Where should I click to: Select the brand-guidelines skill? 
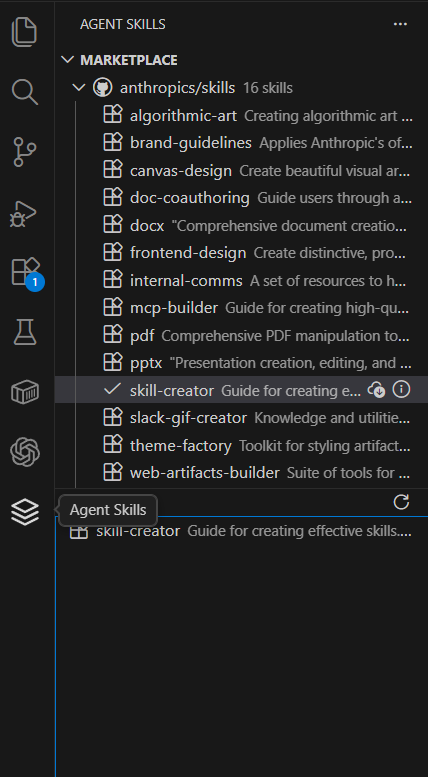[x=241, y=143]
